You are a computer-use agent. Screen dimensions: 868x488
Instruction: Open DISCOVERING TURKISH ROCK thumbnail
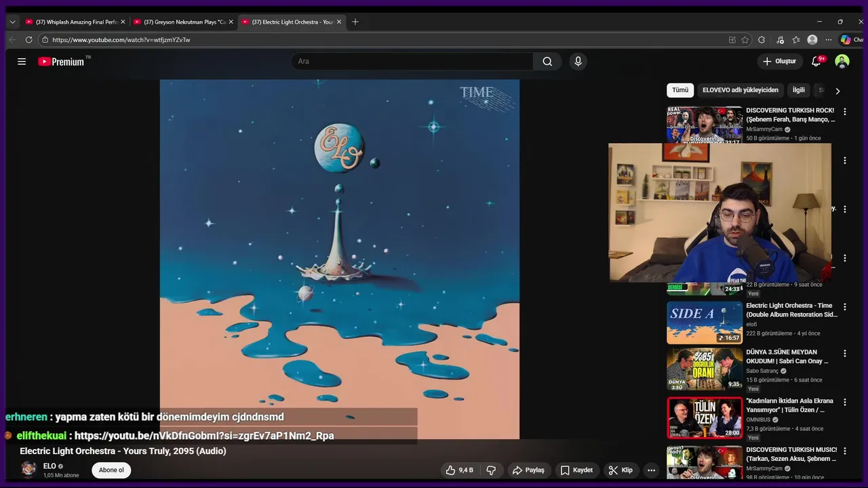coord(705,125)
